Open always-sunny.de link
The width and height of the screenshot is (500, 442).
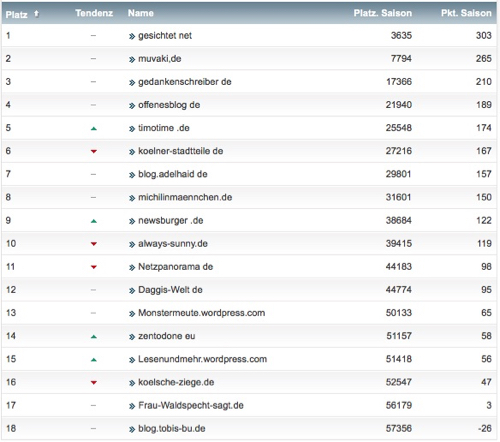[x=173, y=244]
